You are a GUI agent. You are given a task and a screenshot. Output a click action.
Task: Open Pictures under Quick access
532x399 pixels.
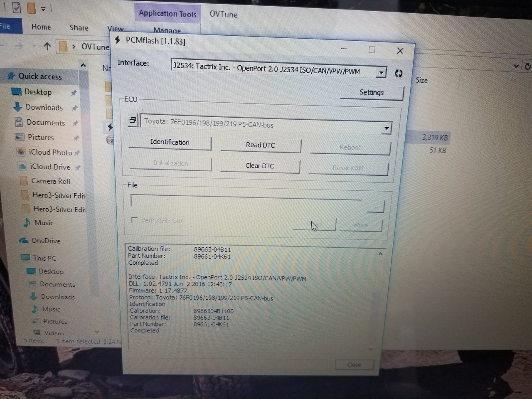(41, 137)
